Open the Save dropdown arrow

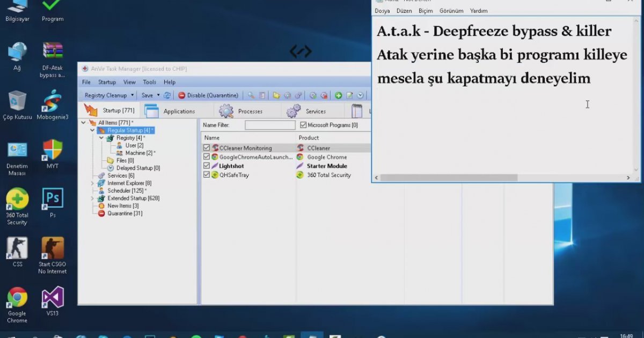[158, 95]
